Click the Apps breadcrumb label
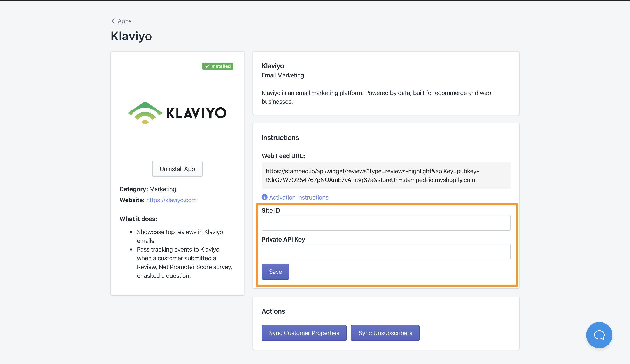The width and height of the screenshot is (630, 364). click(124, 21)
